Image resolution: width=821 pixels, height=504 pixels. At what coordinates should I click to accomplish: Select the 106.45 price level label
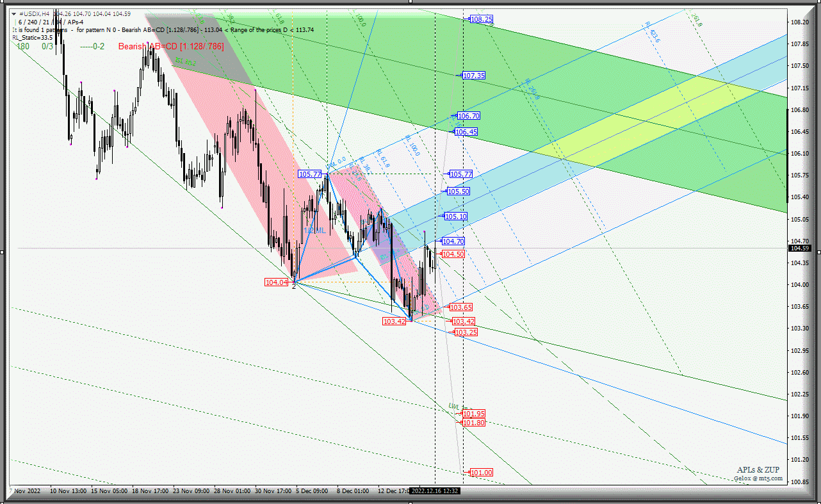(x=466, y=132)
